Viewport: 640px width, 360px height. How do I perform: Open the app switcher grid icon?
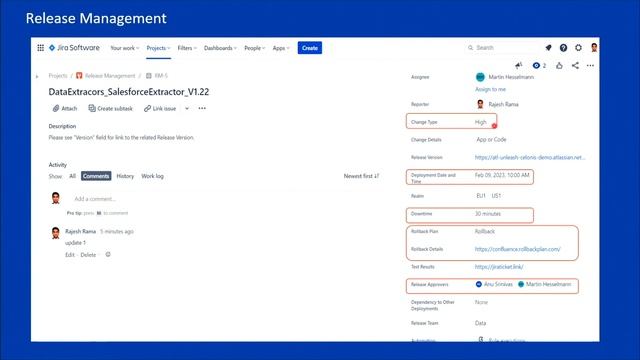click(40, 48)
